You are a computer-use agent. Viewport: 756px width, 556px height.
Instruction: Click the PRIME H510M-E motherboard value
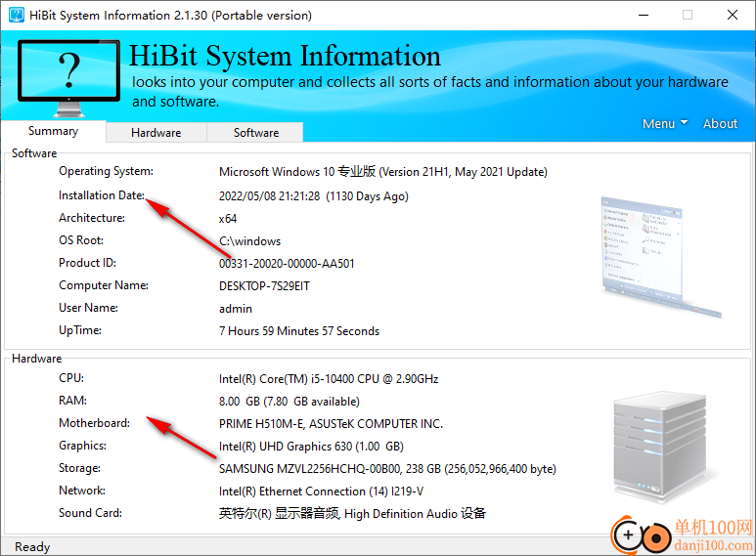click(x=331, y=424)
